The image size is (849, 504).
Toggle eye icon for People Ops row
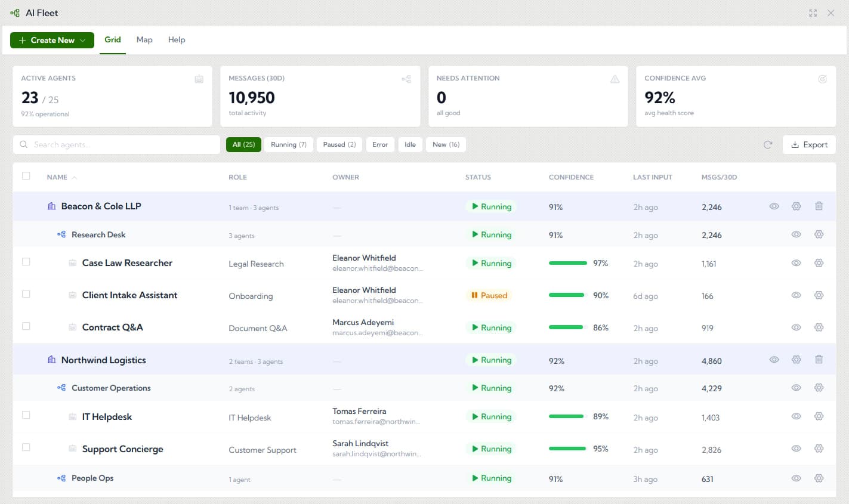coord(796,478)
